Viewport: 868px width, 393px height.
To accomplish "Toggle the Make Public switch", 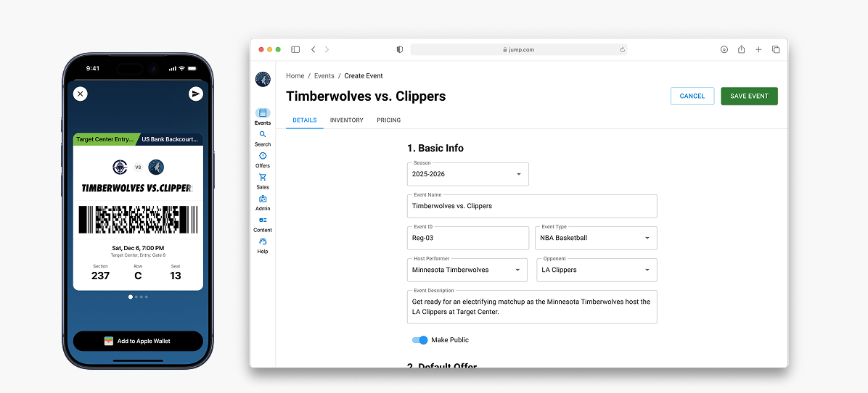I will click(420, 340).
